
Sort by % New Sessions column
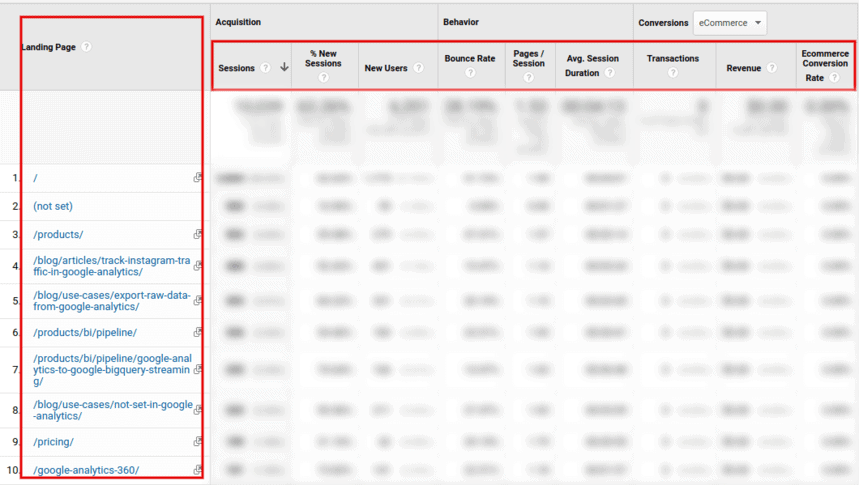coord(323,58)
